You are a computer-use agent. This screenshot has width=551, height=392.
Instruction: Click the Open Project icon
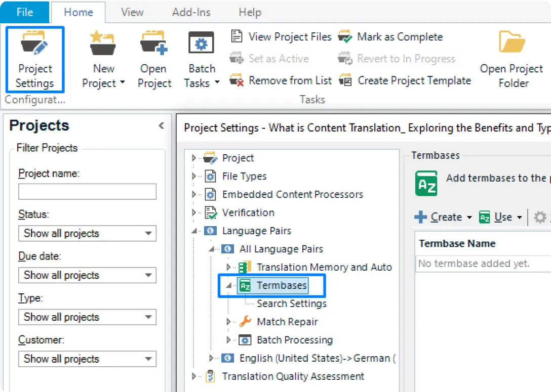(153, 45)
